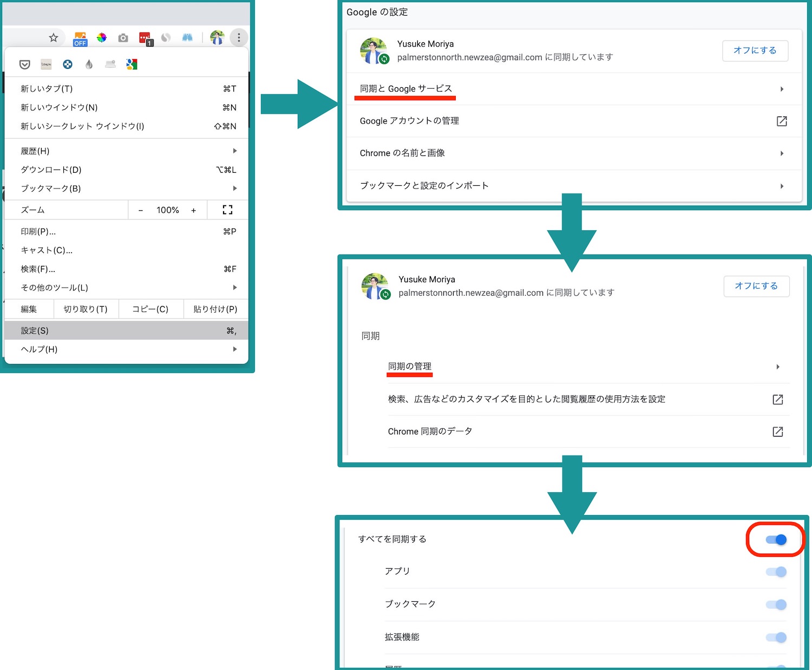Screen dimensions: 812x670
Task: Open the red LastPass extension icon
Action: (x=146, y=38)
